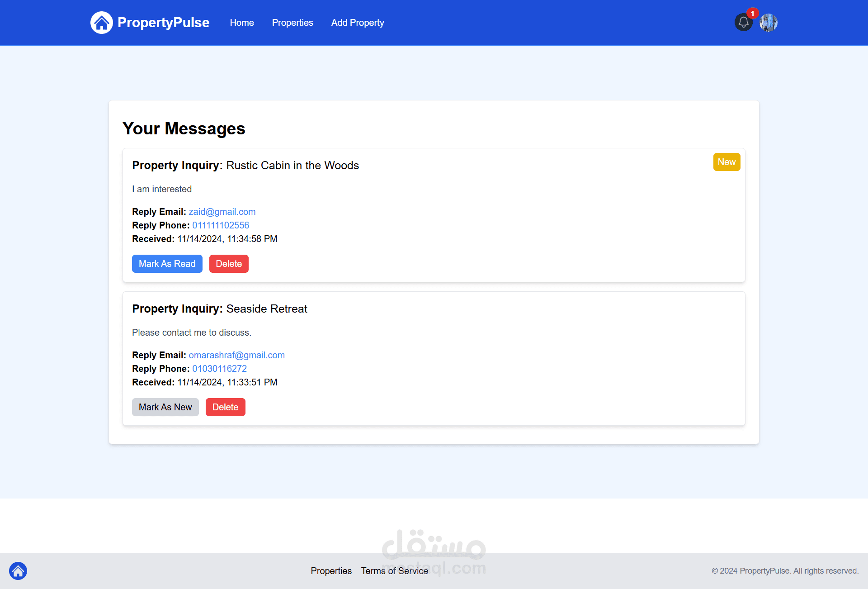Click the zaid@gmail.com email link
This screenshot has width=868, height=589.
[222, 212]
